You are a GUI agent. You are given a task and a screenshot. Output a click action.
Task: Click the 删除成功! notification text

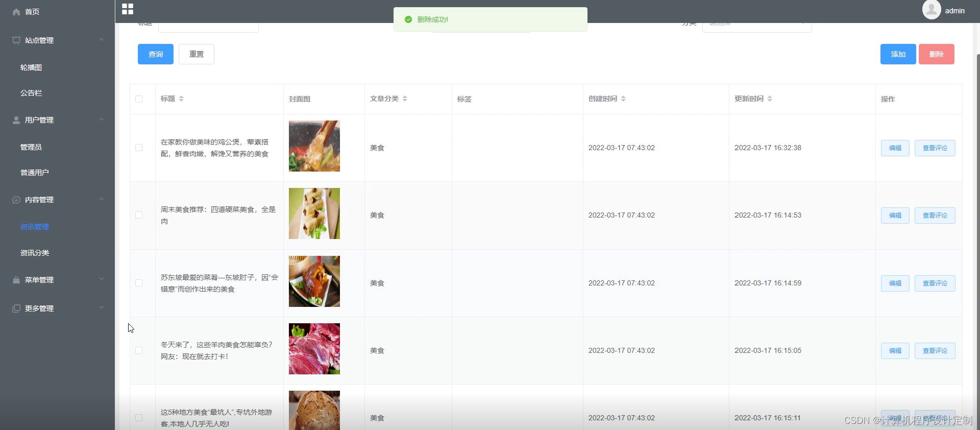point(433,19)
